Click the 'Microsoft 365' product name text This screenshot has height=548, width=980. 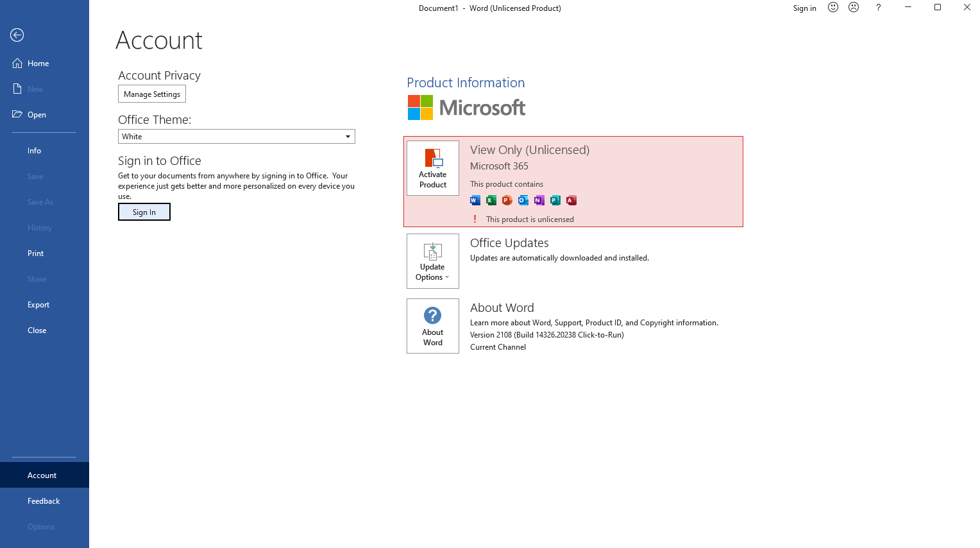click(x=499, y=166)
